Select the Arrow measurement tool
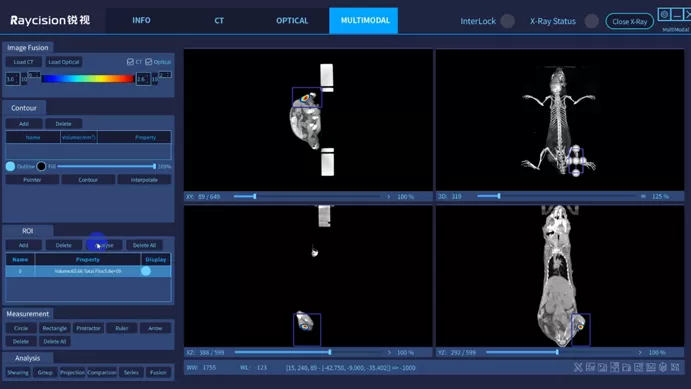The image size is (691, 389). click(x=155, y=328)
